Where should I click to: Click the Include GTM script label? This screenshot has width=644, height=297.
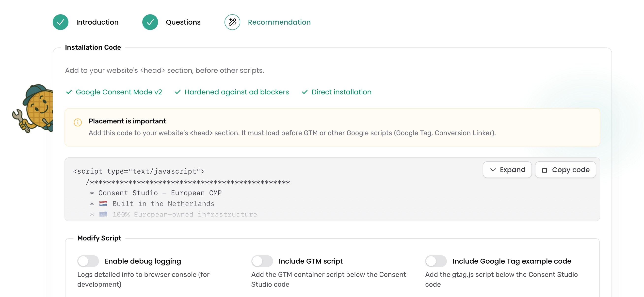tap(310, 261)
